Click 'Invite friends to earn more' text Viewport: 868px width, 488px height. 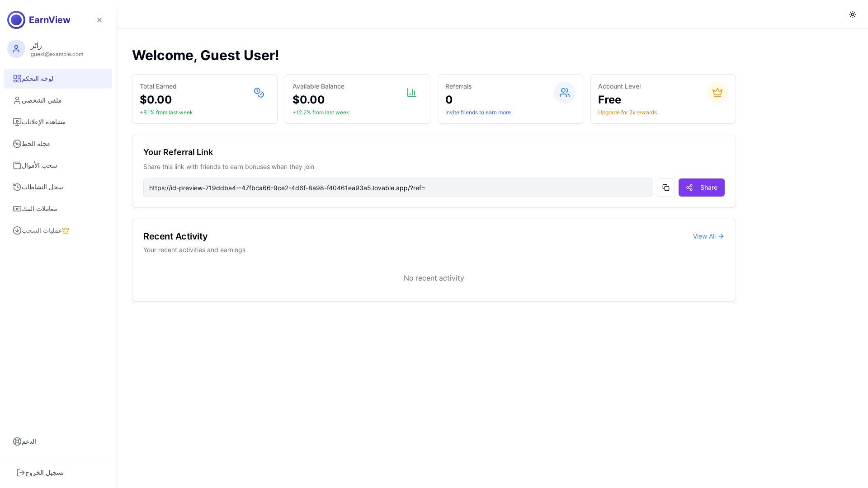(x=478, y=113)
